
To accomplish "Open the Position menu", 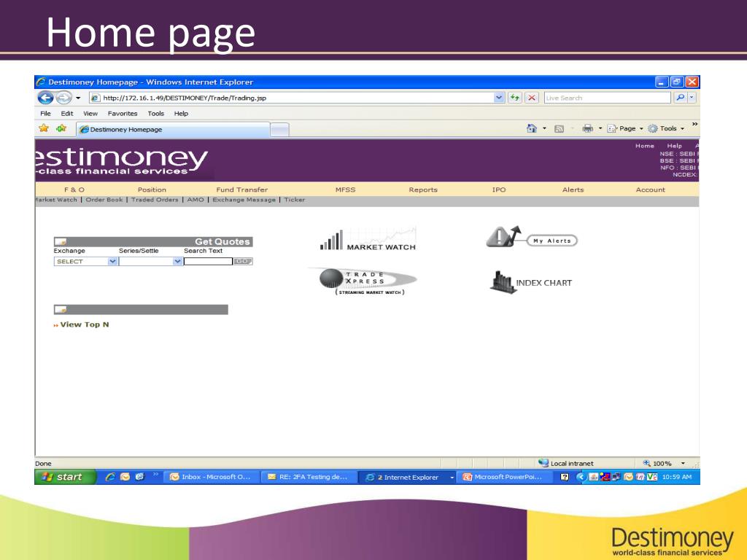I will (152, 190).
